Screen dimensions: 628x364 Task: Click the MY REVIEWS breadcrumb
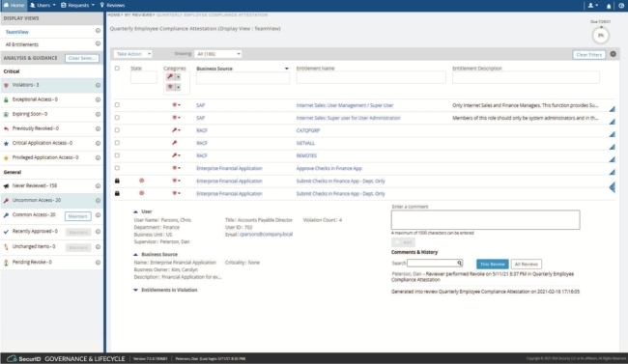[138, 14]
